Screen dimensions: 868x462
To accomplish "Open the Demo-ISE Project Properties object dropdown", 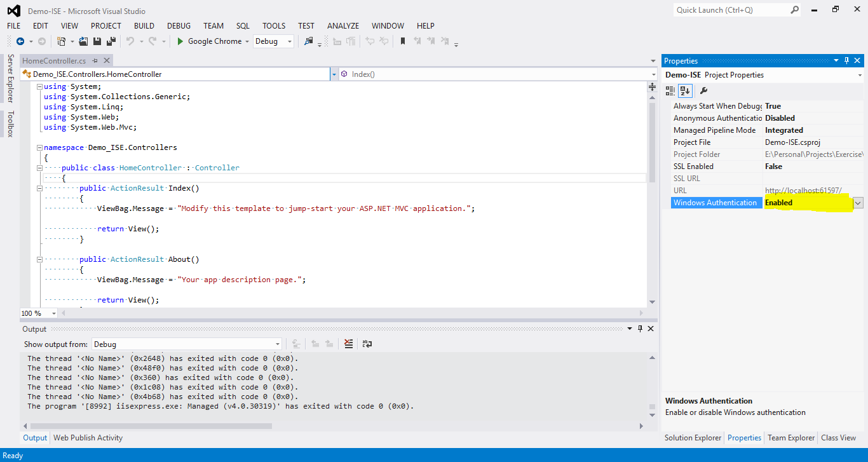I will [x=859, y=75].
